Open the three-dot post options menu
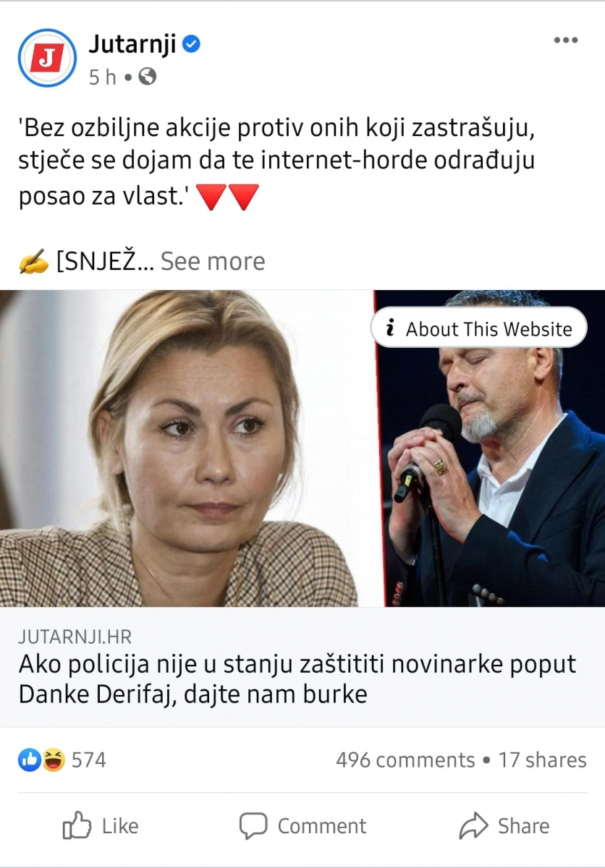This screenshot has width=605, height=868. [565, 41]
